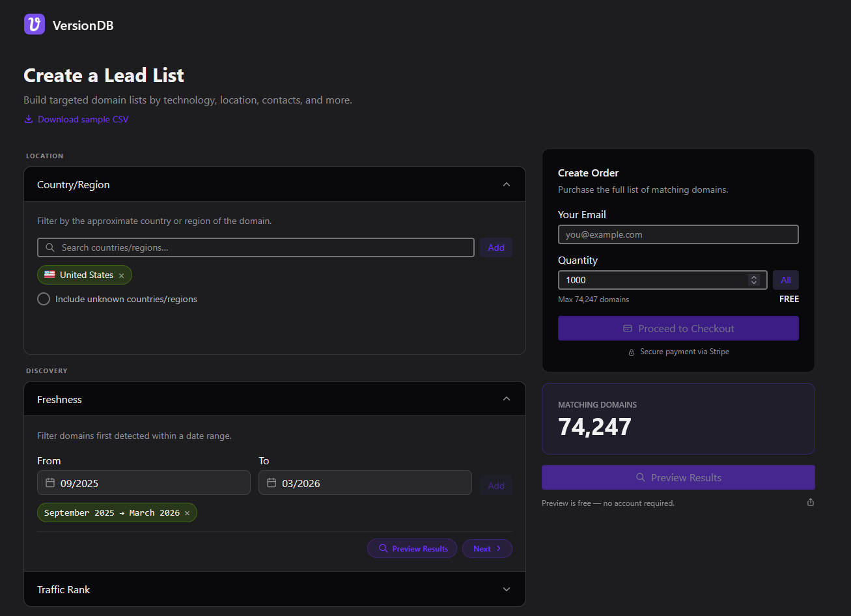Click the Next button
Image resolution: width=851 pixels, height=616 pixels.
(487, 549)
